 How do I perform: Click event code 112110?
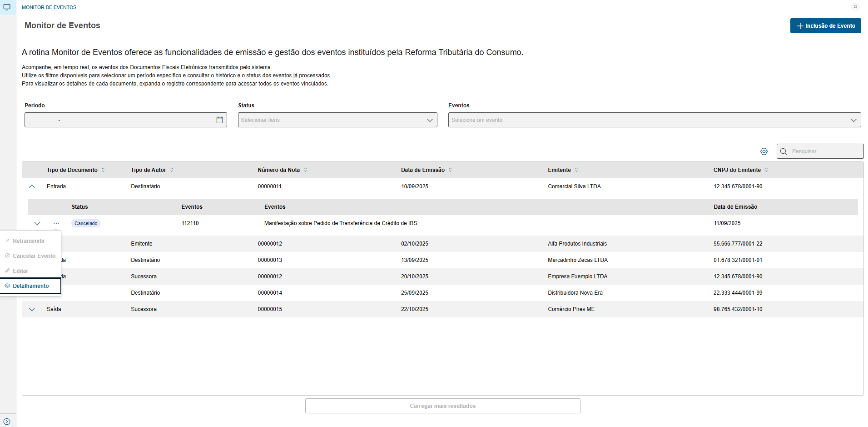pos(190,223)
